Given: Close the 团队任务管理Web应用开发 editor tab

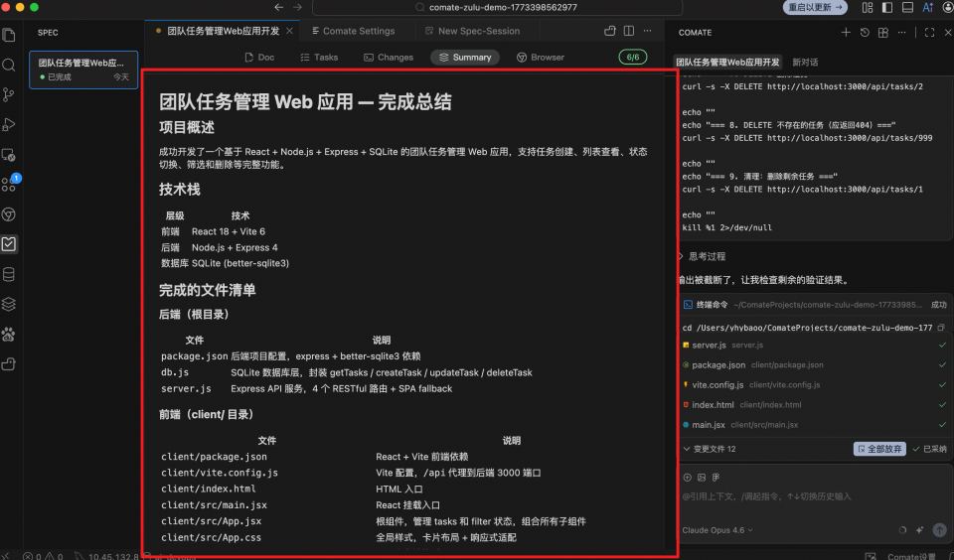Looking at the screenshot, I should (289, 31).
